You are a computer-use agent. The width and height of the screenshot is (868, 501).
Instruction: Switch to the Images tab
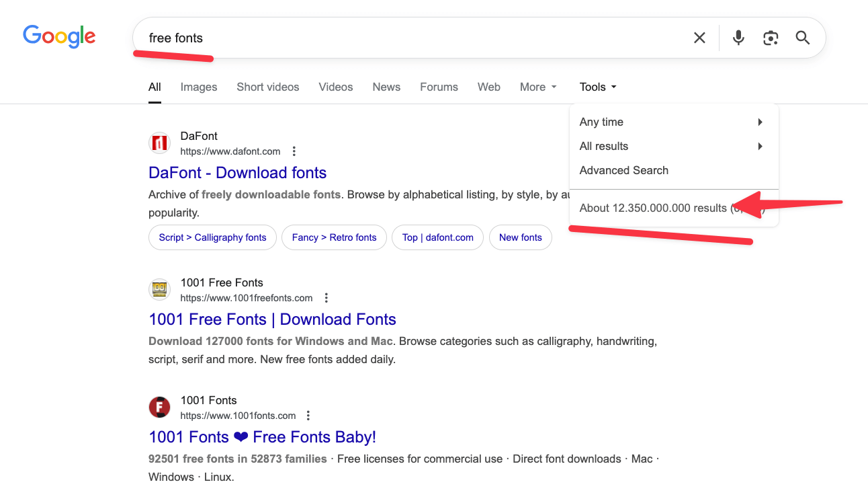click(x=199, y=87)
